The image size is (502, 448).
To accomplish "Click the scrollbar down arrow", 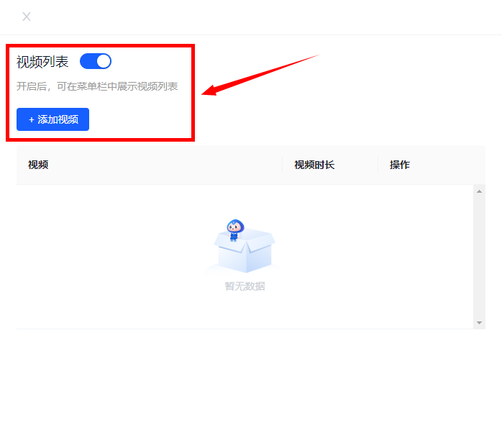I will (479, 323).
